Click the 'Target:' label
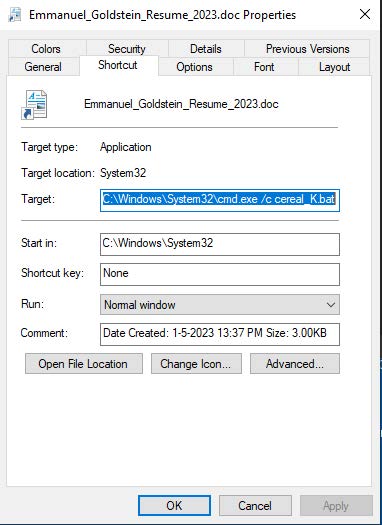The image size is (382, 525). [38, 199]
